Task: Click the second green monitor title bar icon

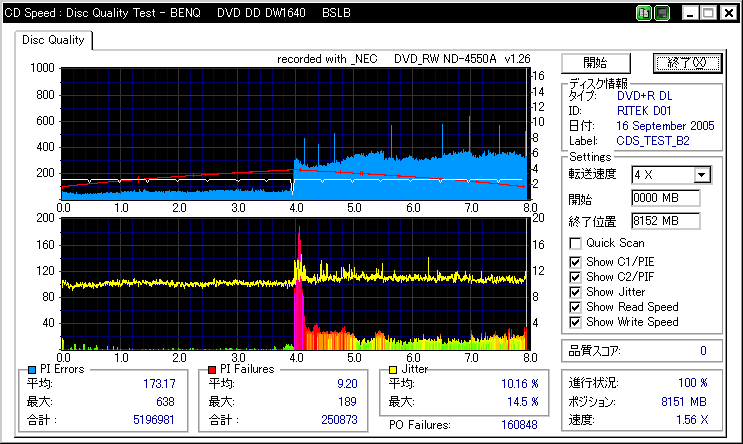Action: (x=661, y=13)
